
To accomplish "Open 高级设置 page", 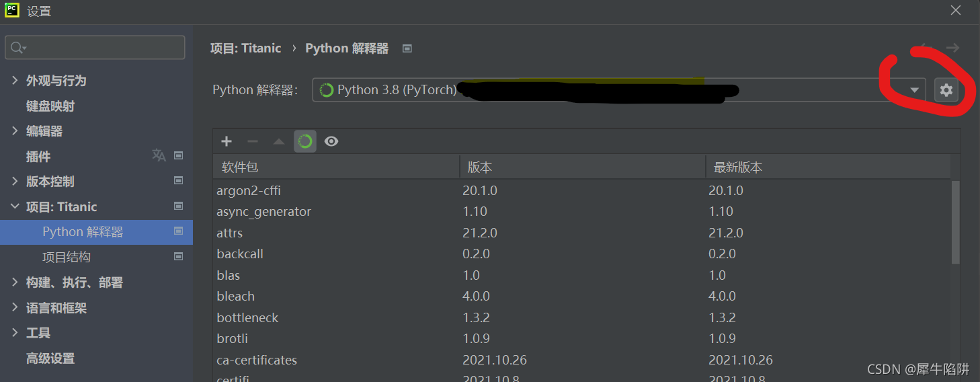I will pos(50,358).
